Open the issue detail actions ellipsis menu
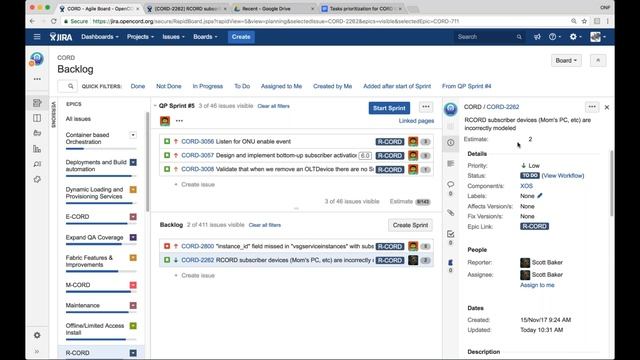 click(592, 107)
